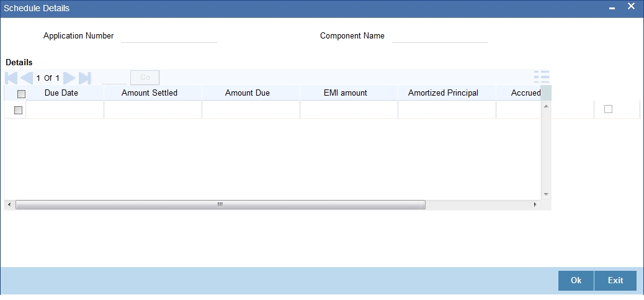Image resolution: width=644 pixels, height=300 pixels.
Task: Click the EMI amount cell in first row
Action: (x=349, y=110)
